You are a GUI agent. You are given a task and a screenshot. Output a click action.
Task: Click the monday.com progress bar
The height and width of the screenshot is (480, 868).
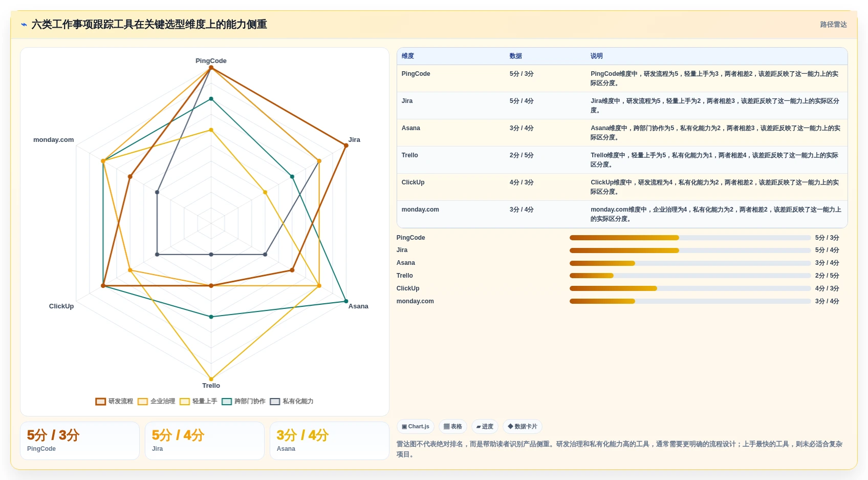(690, 301)
